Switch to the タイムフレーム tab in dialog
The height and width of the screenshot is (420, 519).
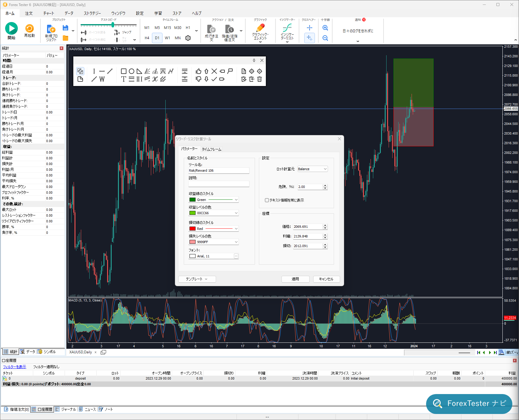[x=212, y=149]
